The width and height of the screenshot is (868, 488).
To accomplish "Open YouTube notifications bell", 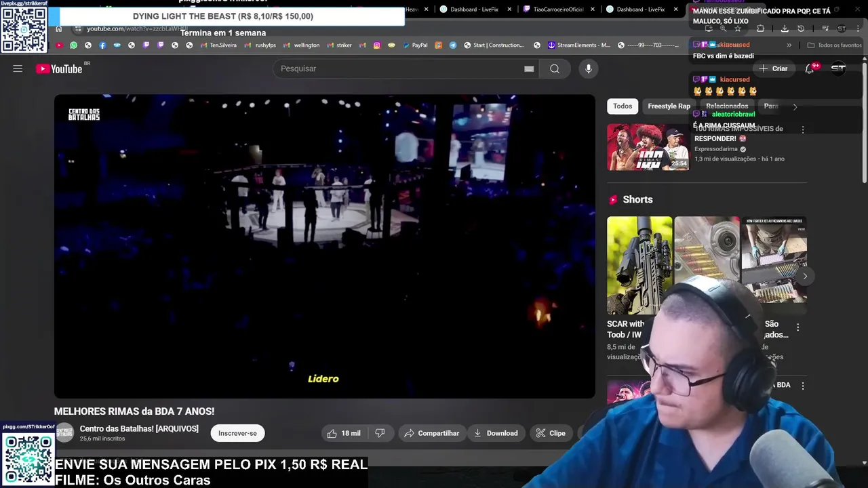I will [x=809, y=68].
